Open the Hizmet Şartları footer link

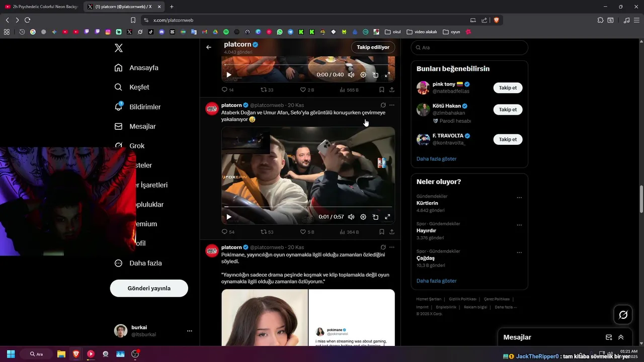pyautogui.click(x=429, y=299)
